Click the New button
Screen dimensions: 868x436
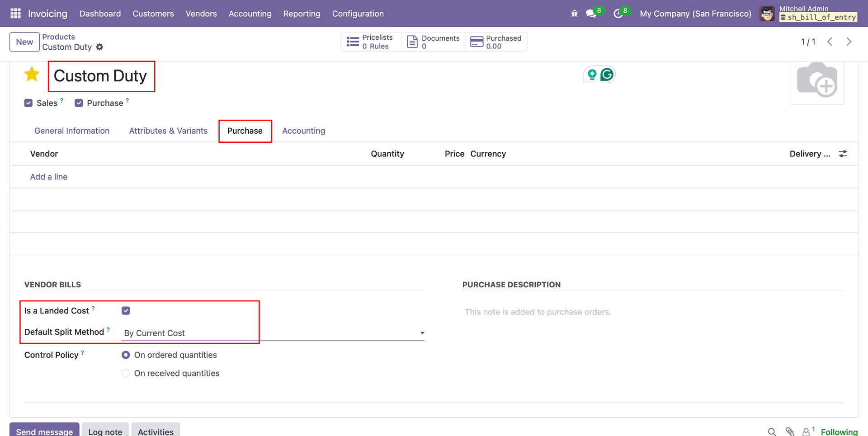24,42
